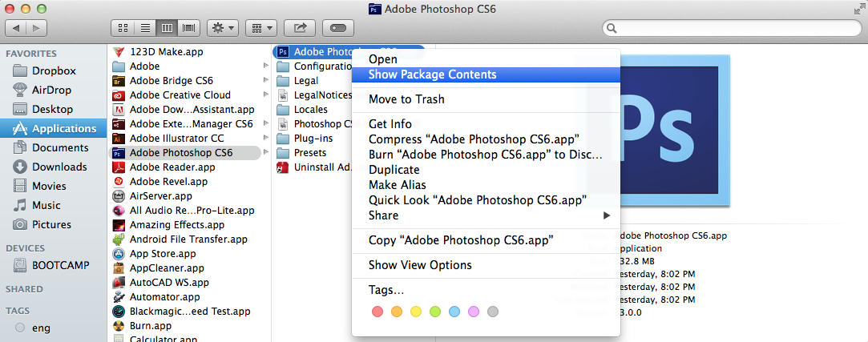Open the Action gear dropdown menu
This screenshot has width=868, height=342.
(x=223, y=28)
